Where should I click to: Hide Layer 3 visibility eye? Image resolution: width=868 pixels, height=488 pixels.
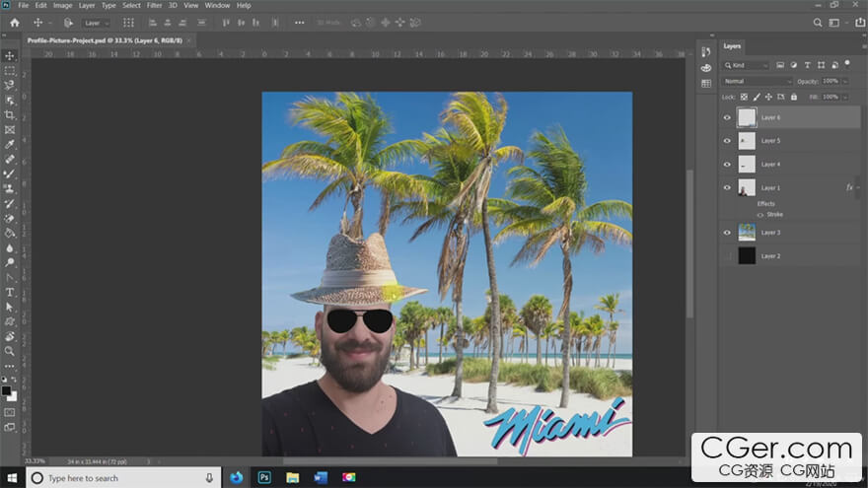[x=728, y=233]
